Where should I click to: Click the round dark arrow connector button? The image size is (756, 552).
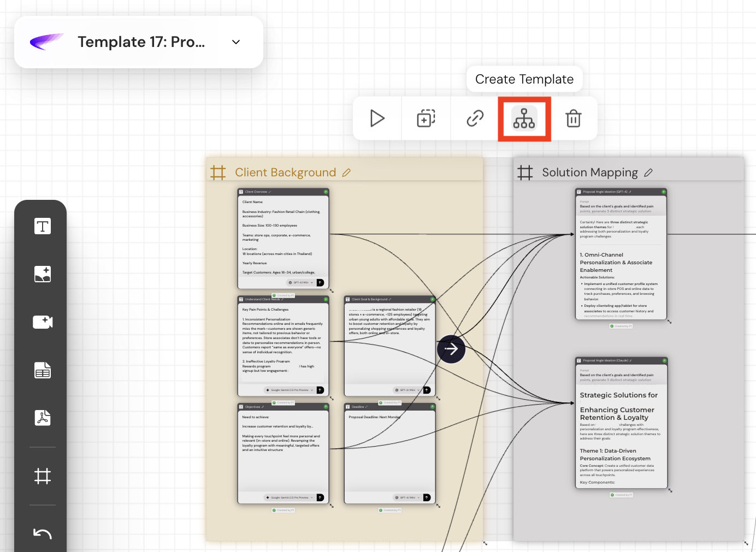pos(451,349)
